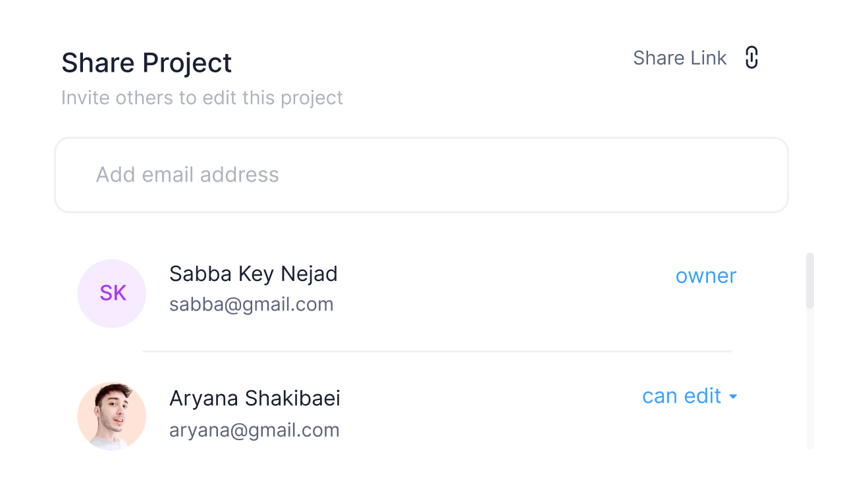Click the divider line between the two members
Image resolution: width=843 pixels, height=504 pixels.
click(x=437, y=351)
